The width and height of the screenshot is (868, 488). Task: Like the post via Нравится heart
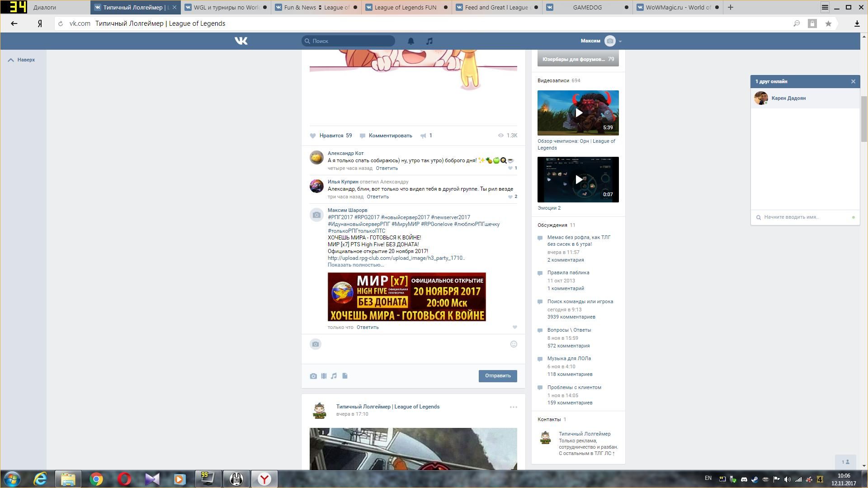313,136
